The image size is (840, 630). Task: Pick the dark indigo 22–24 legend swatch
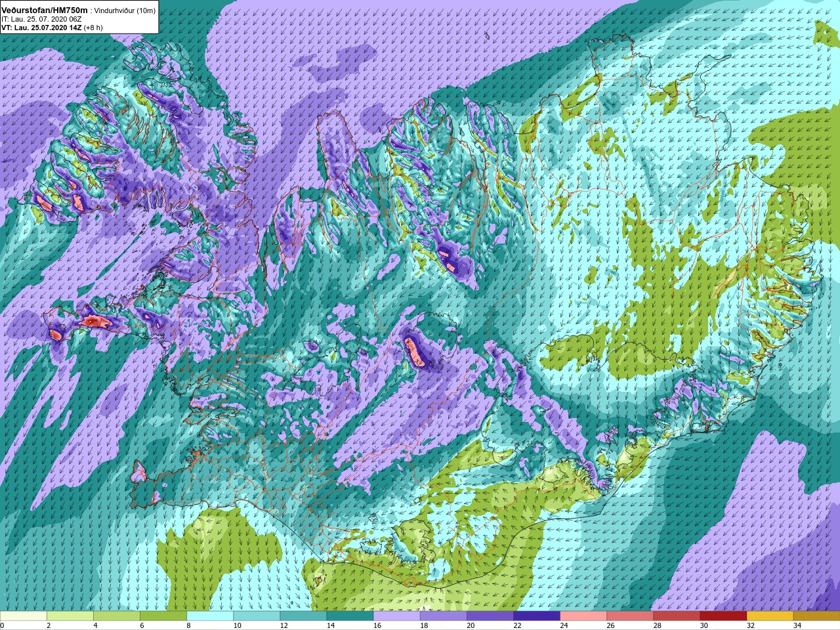(536, 616)
